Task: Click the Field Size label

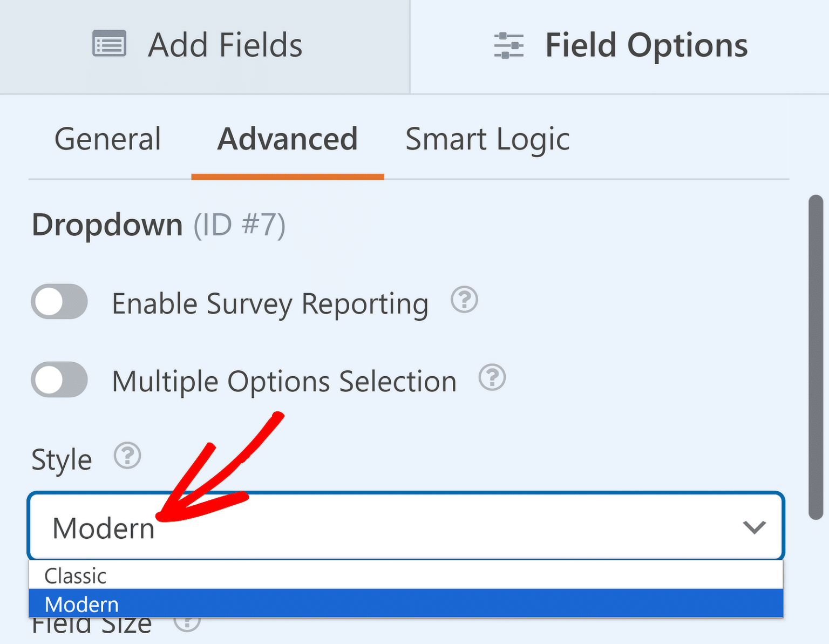Action: click(x=91, y=623)
